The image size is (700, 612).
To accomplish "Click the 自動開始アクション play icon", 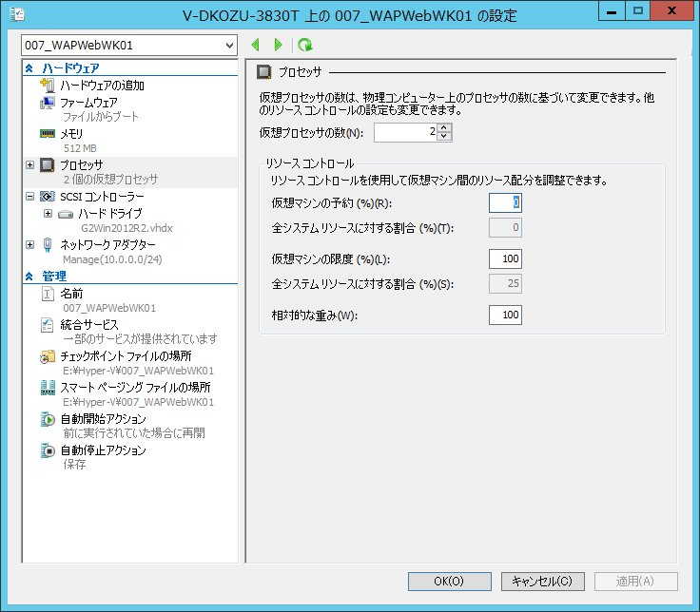I will point(48,419).
